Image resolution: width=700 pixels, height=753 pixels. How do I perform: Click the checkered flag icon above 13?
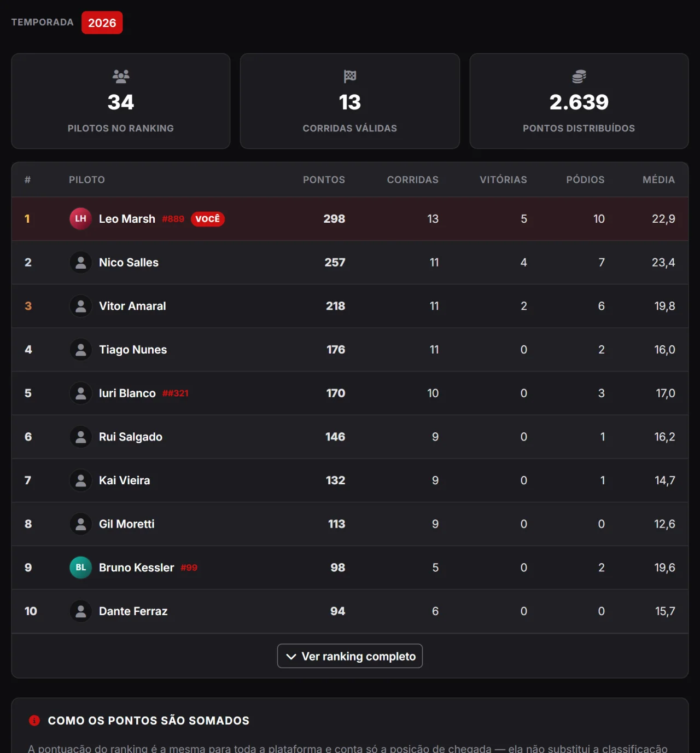pos(350,76)
